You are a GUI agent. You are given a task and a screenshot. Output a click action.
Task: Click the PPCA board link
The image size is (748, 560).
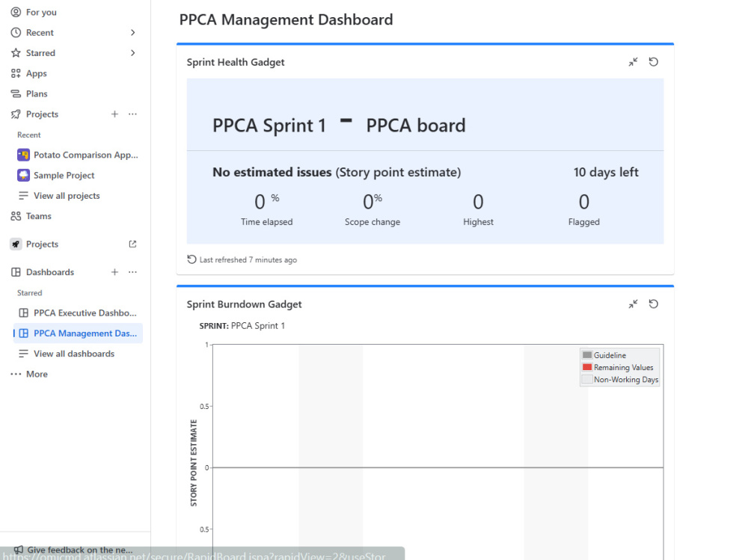pos(415,126)
